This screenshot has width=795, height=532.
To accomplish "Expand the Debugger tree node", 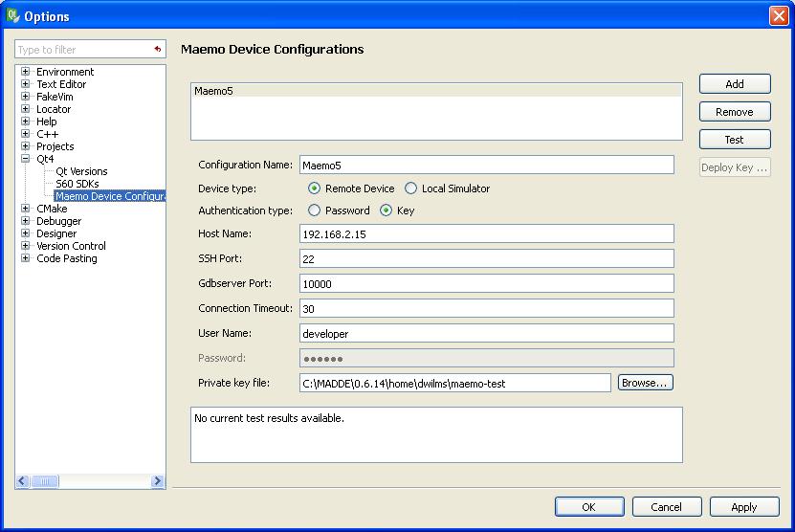I will pos(26,221).
